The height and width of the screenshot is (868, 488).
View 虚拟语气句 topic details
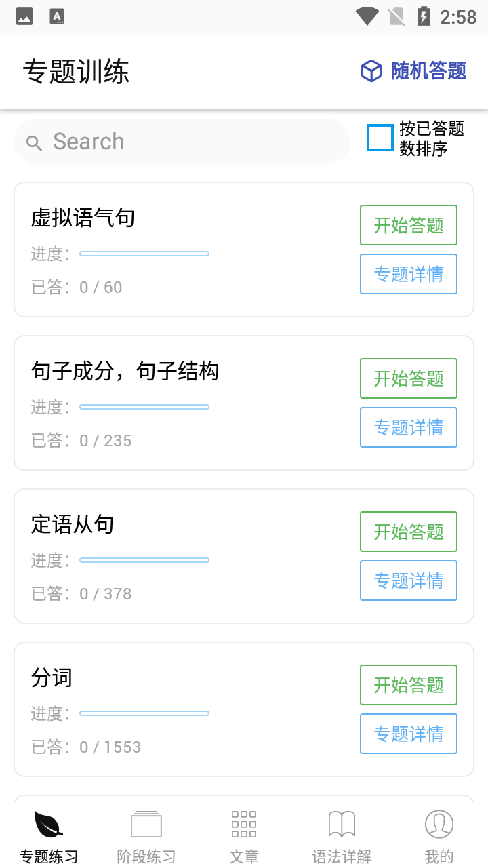pos(409,274)
